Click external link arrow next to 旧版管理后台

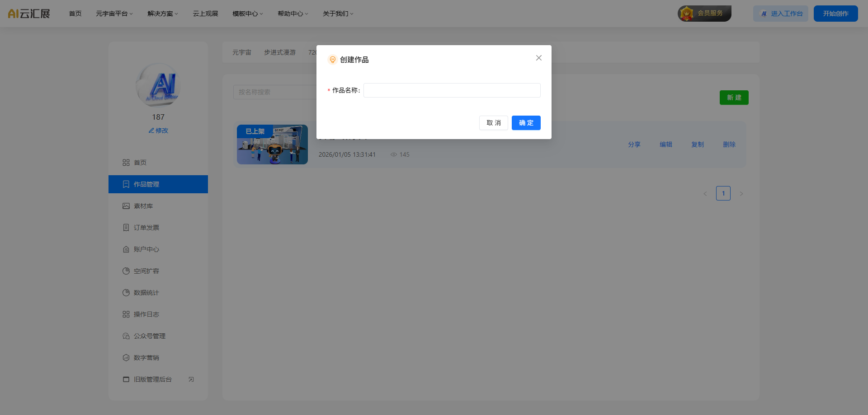coord(191,379)
